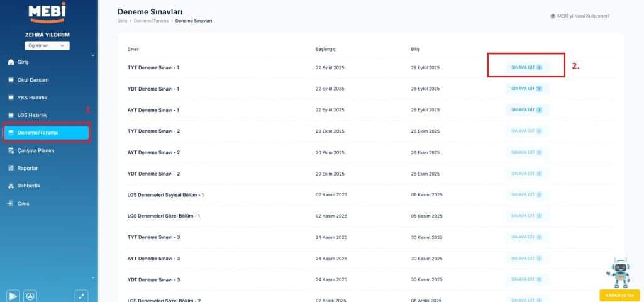Select the Deneme/Tarama menu item

tap(47, 133)
